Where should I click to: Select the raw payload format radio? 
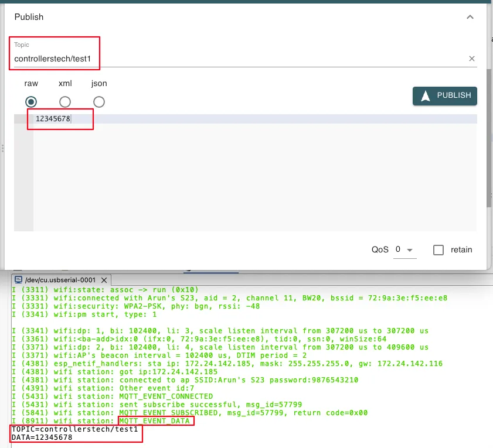(x=31, y=102)
